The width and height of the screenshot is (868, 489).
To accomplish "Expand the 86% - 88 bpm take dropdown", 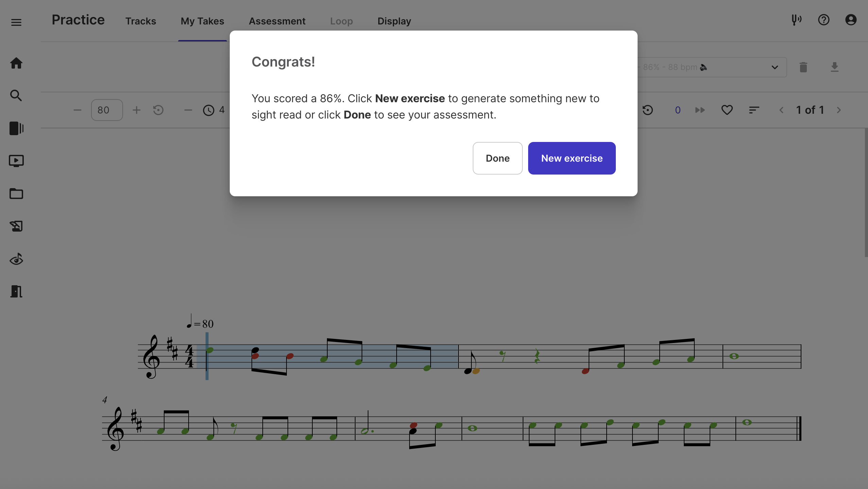I will point(775,67).
